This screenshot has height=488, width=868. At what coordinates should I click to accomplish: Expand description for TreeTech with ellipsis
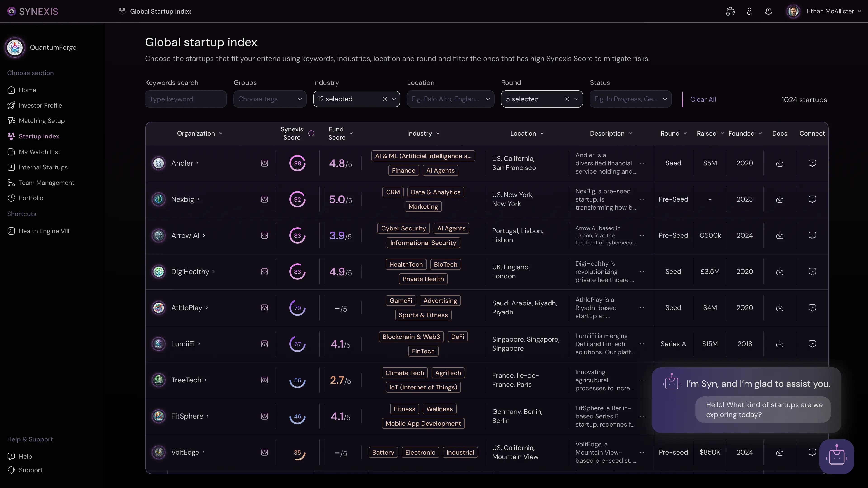click(x=642, y=380)
